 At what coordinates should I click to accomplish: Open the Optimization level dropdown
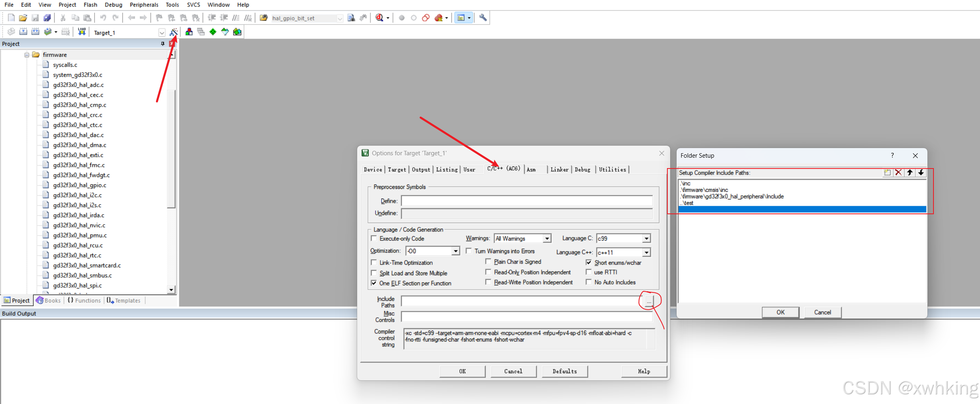[x=455, y=251]
